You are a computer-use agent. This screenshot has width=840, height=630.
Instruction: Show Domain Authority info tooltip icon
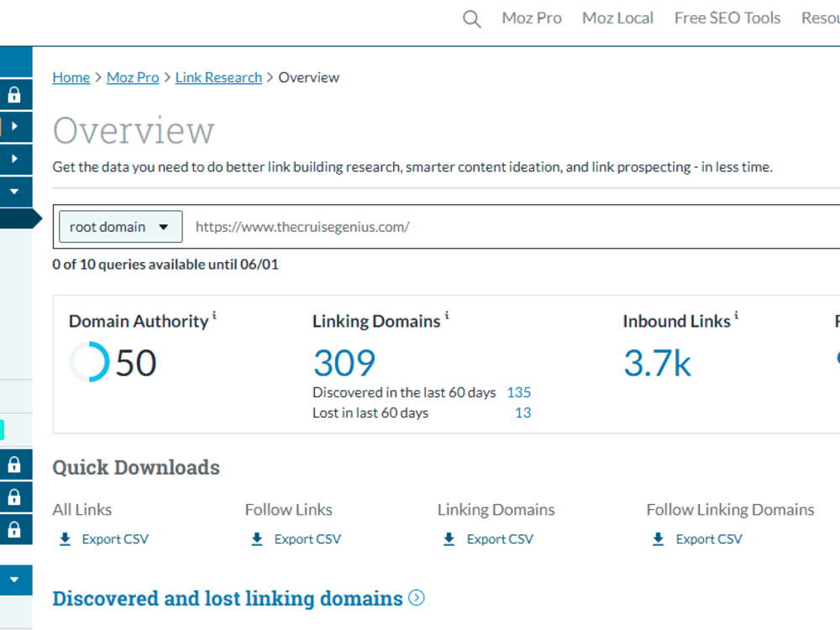[x=214, y=315]
